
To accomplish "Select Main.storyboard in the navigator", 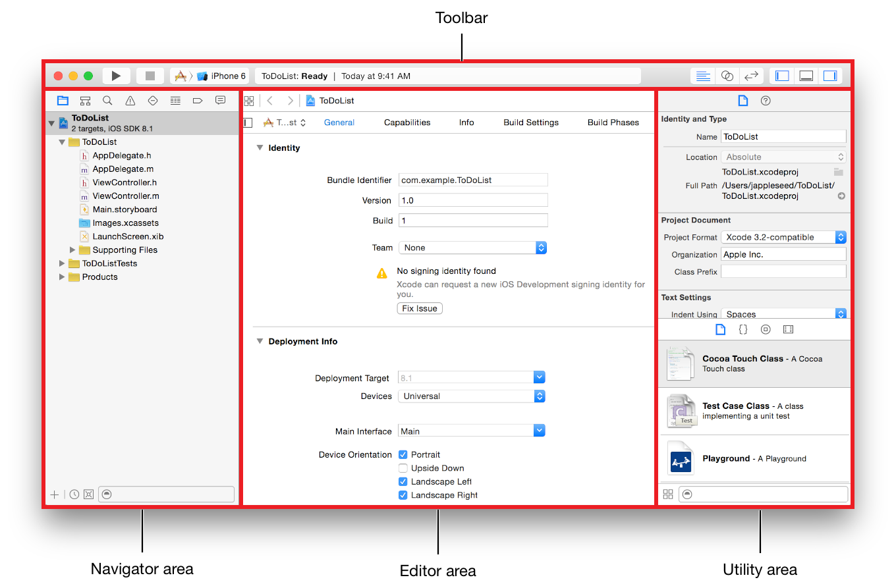I will (124, 209).
